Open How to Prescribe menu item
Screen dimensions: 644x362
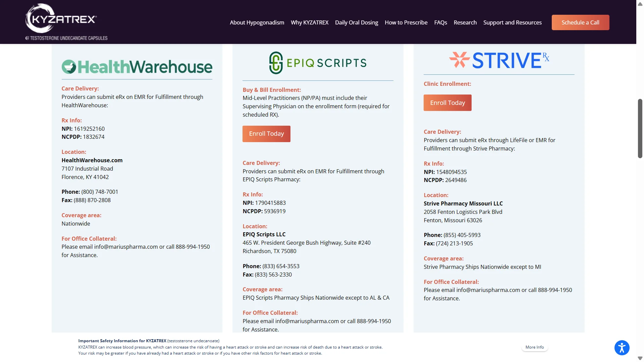[x=406, y=22]
